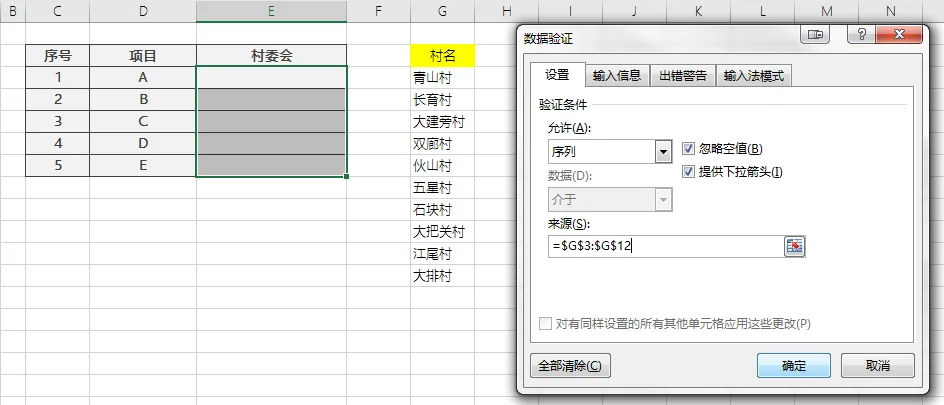Click the cell 石块村
This screenshot has height=405, width=944.
click(442, 210)
